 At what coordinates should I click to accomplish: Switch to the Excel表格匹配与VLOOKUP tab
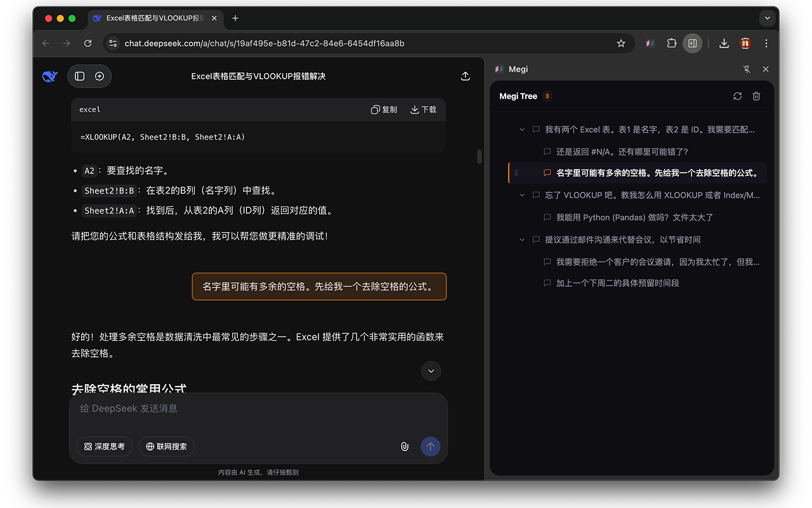pyautogui.click(x=155, y=18)
